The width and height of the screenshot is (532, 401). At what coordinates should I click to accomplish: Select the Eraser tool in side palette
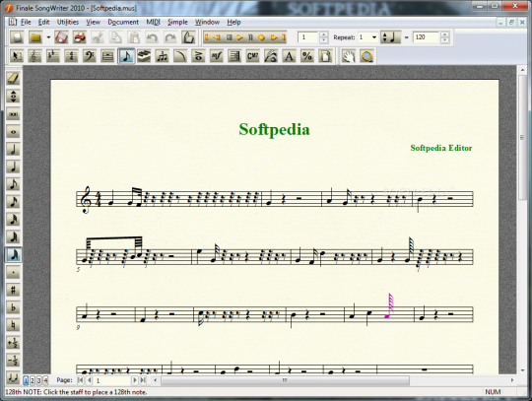[13, 79]
